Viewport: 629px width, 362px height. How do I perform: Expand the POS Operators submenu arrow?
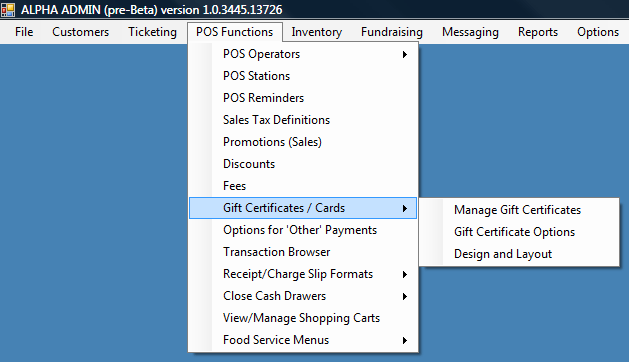[405, 54]
